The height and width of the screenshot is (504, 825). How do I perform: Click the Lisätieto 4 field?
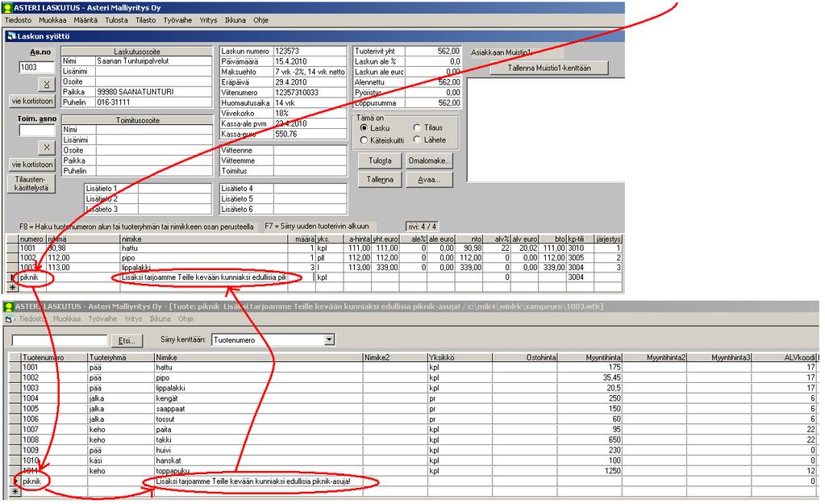pos(310,189)
